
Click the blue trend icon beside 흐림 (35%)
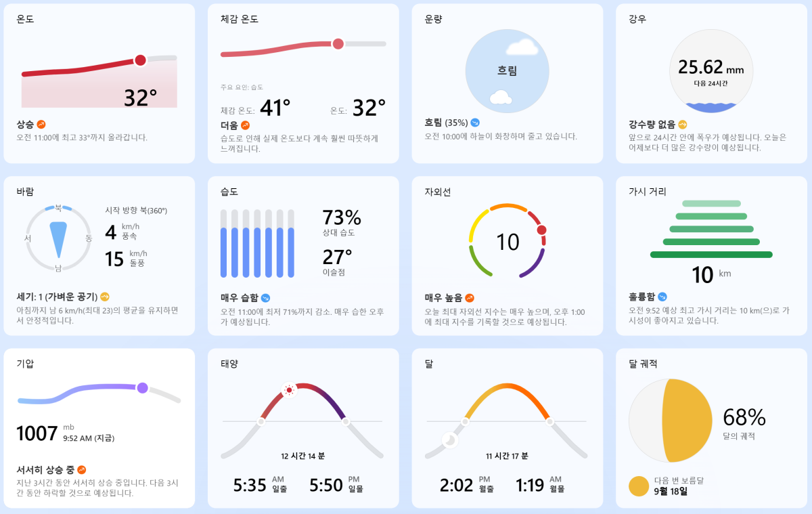476,123
